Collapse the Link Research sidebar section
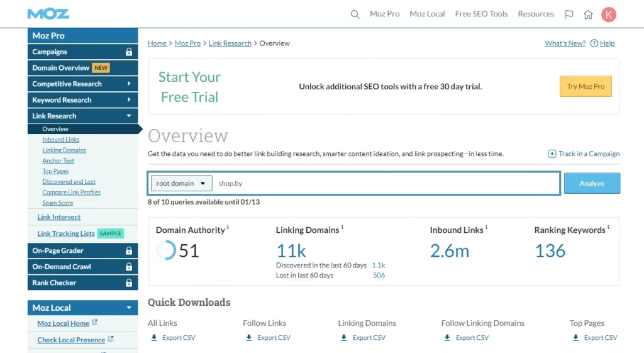644x353 pixels. [129, 116]
